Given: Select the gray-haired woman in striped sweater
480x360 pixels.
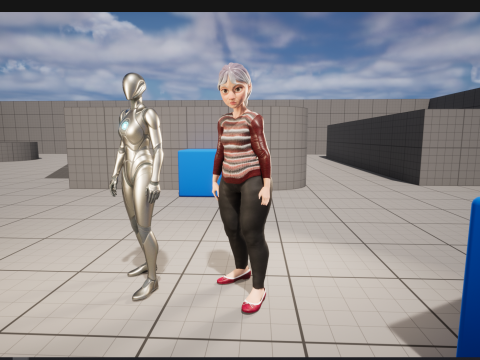Looking at the screenshot, I should coord(243,187).
